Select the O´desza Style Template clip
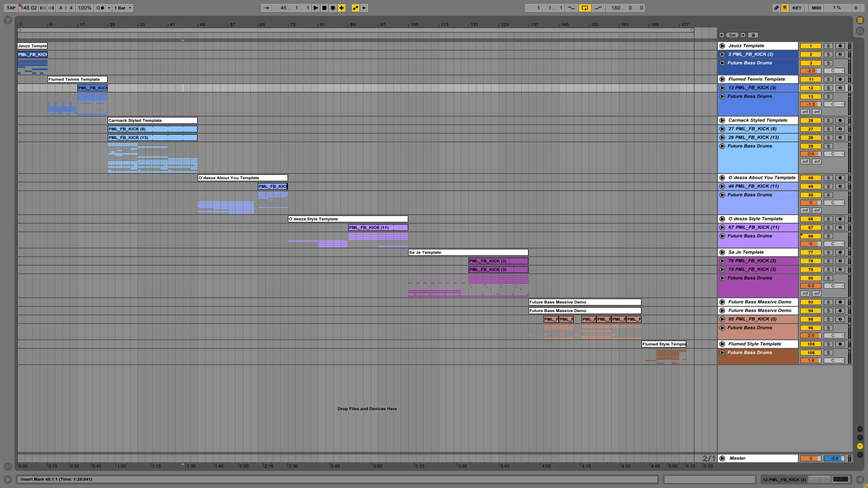This screenshot has width=868, height=488. [x=348, y=219]
